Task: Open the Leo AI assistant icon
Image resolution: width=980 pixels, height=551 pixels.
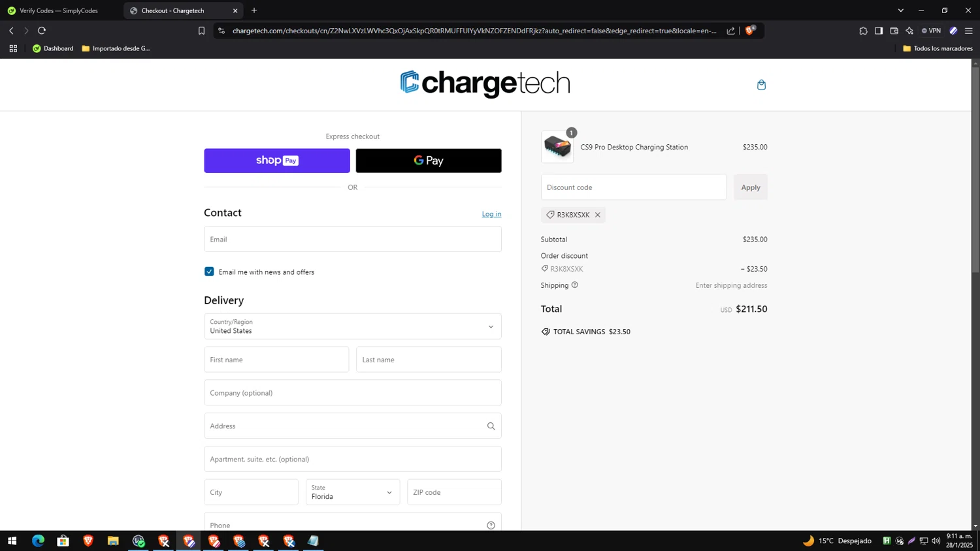Action: (x=909, y=31)
